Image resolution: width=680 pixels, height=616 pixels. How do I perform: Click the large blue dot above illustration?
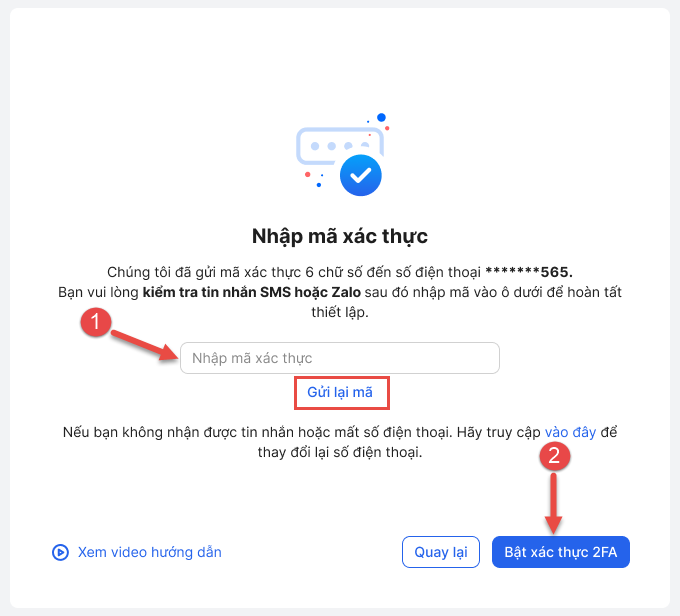(381, 117)
